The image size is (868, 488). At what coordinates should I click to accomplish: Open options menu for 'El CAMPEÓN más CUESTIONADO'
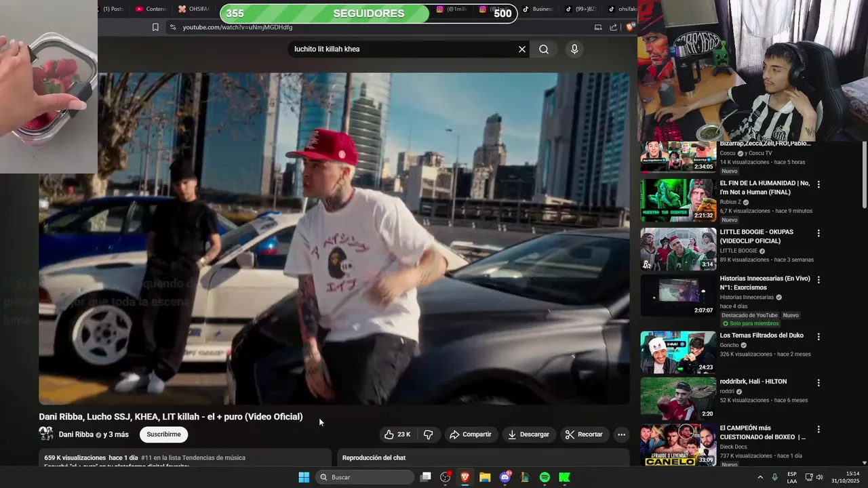coord(818,430)
